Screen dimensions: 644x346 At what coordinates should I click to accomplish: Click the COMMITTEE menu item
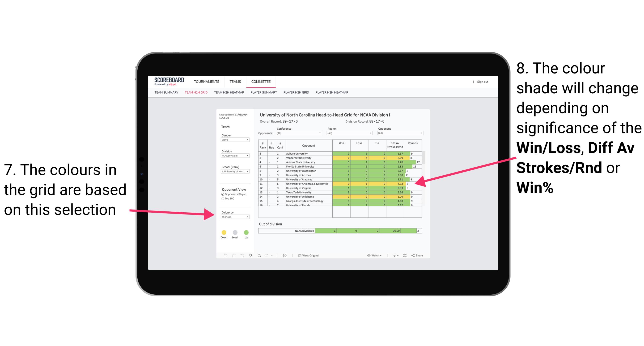pyautogui.click(x=261, y=82)
